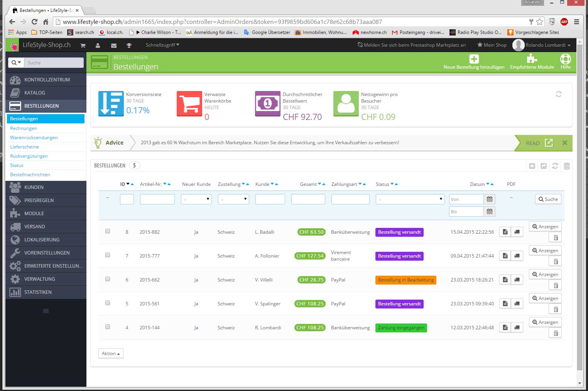Screen dimensions: 588x391
Task: Click the Kunde filter input field
Action: point(270,199)
